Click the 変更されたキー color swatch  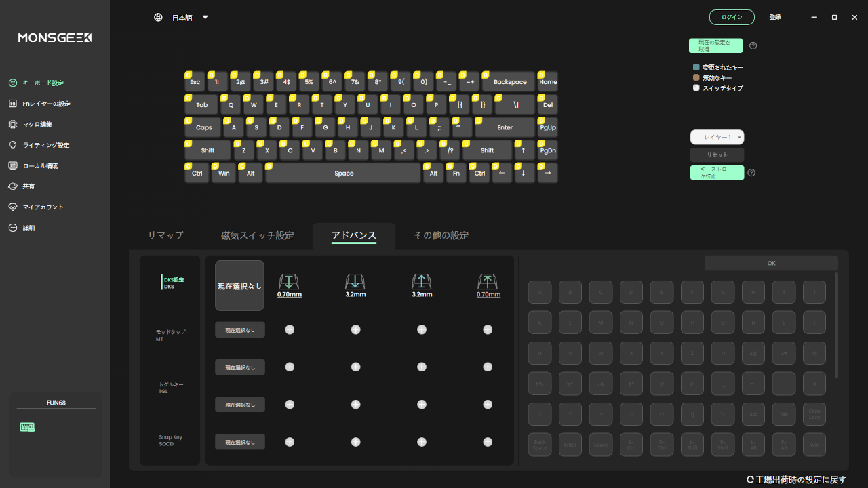696,68
